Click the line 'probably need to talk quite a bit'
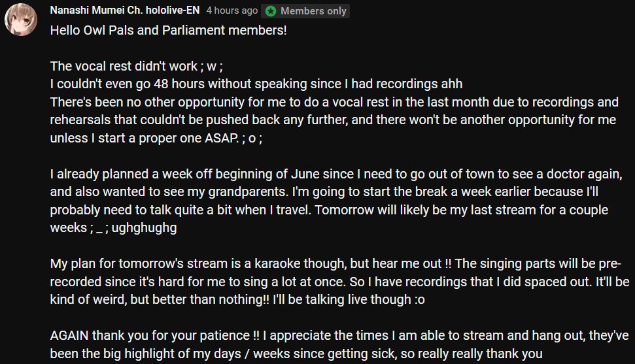This screenshot has width=635, height=364. [x=329, y=210]
